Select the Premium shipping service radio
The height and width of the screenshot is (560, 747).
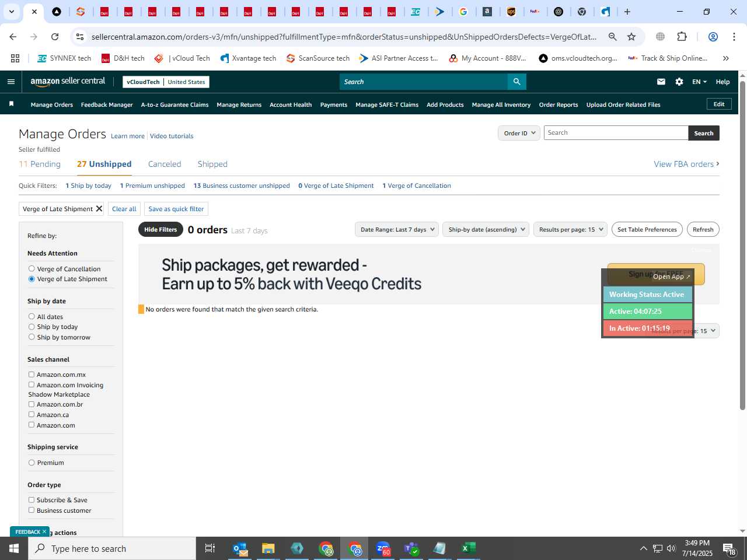coord(32,463)
